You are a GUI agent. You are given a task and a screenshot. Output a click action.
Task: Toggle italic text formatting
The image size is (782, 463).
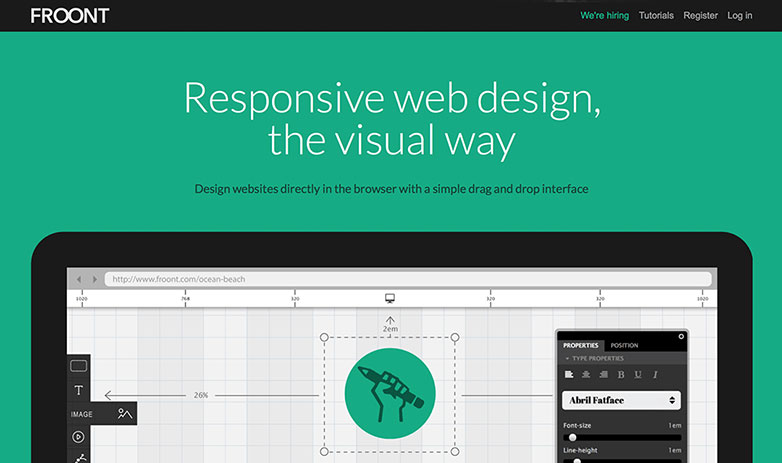pyautogui.click(x=655, y=374)
